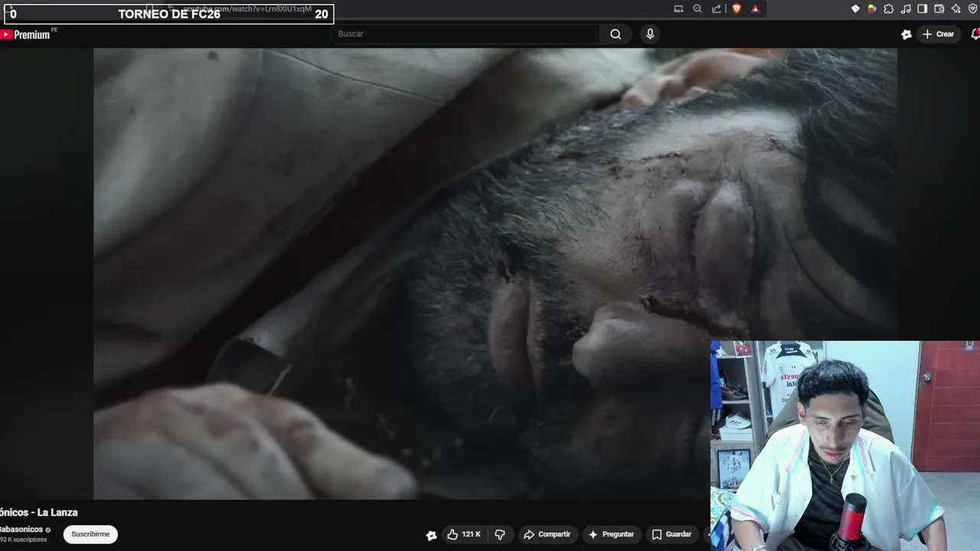Like the video with thumbs up
The width and height of the screenshot is (980, 551).
(464, 534)
